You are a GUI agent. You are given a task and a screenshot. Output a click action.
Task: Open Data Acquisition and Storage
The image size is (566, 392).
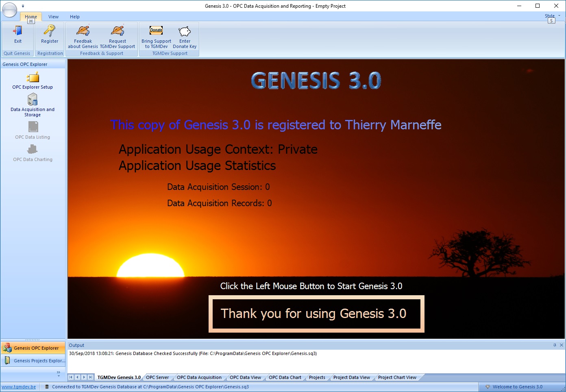33,105
